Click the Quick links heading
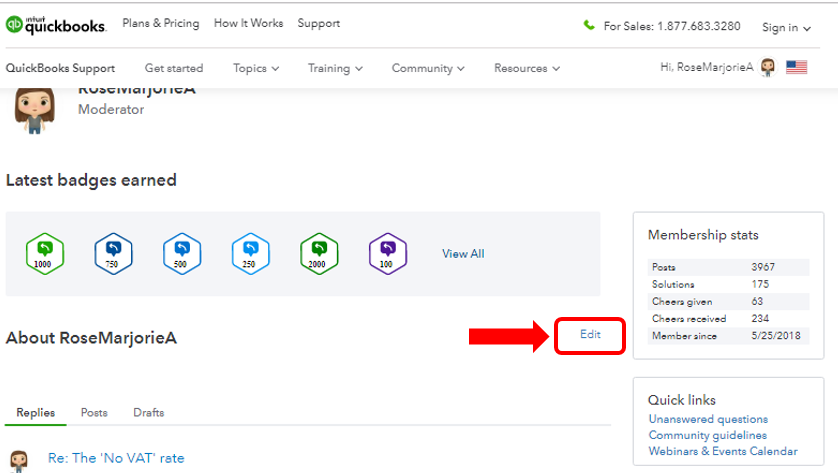838x473 pixels. 681,400
